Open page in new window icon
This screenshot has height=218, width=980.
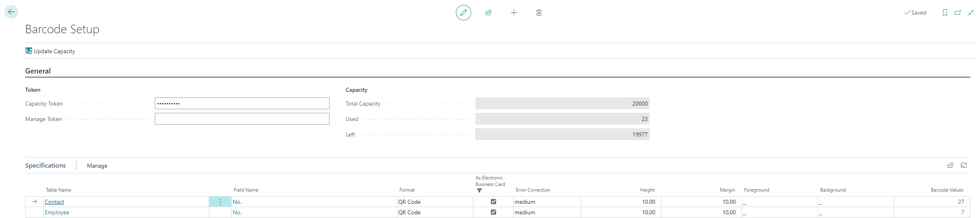click(958, 13)
